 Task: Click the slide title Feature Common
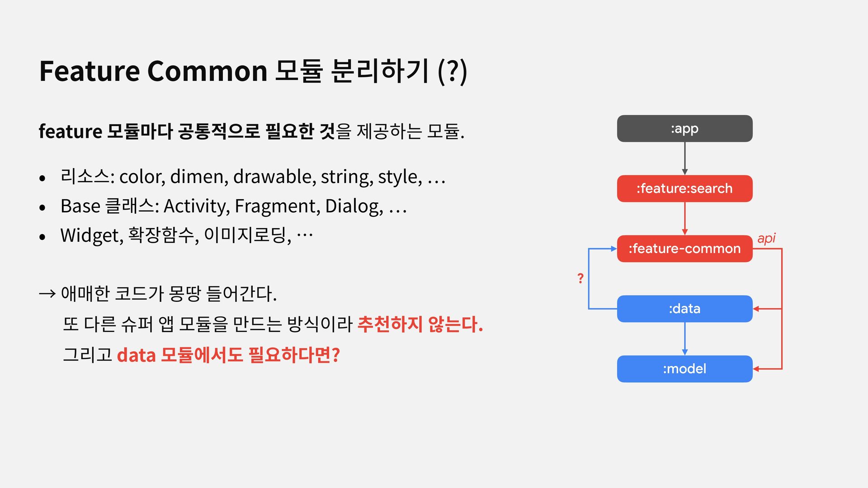[x=153, y=71]
